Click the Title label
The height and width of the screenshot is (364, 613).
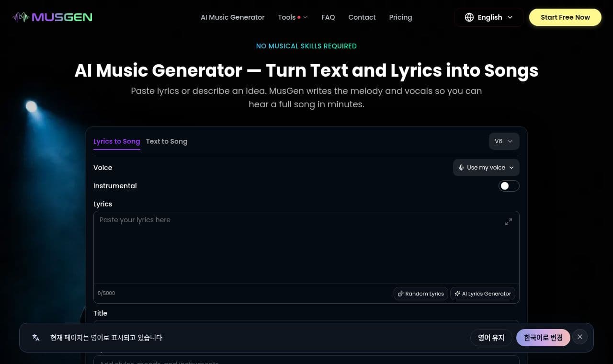pos(101,313)
